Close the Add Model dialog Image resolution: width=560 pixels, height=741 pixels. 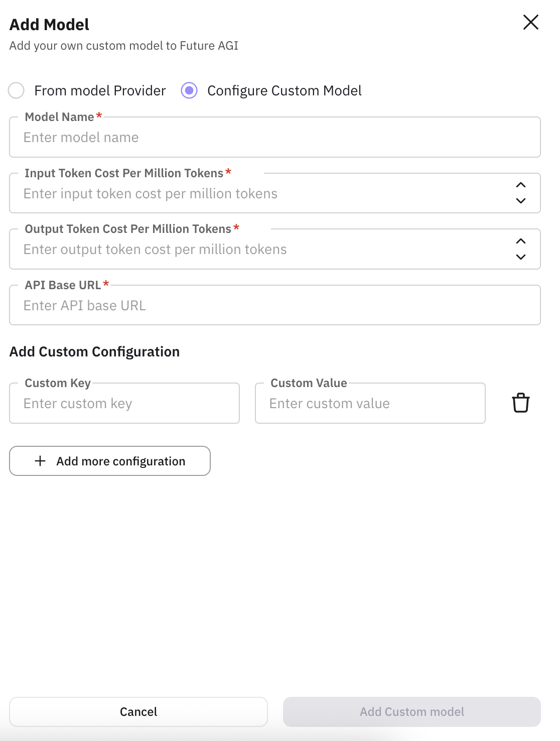(530, 22)
